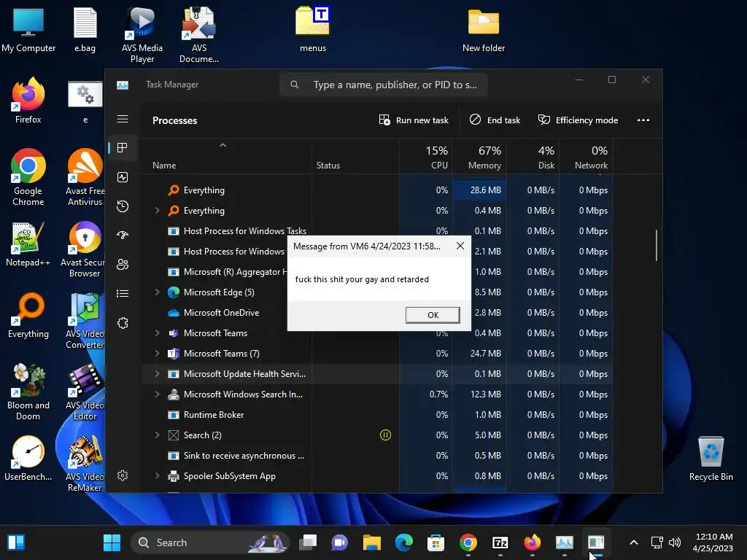Sort processes by the Status column
The width and height of the screenshot is (747, 560).
coord(355,156)
